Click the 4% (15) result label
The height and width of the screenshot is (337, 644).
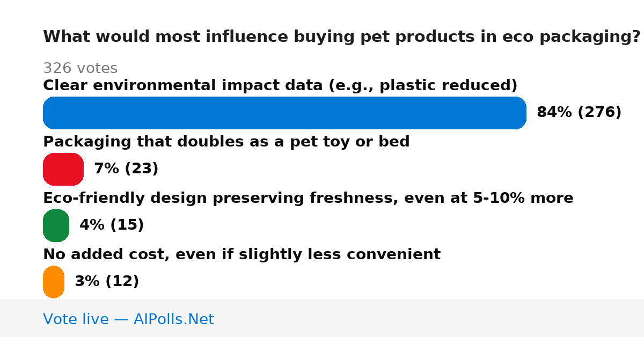(112, 225)
